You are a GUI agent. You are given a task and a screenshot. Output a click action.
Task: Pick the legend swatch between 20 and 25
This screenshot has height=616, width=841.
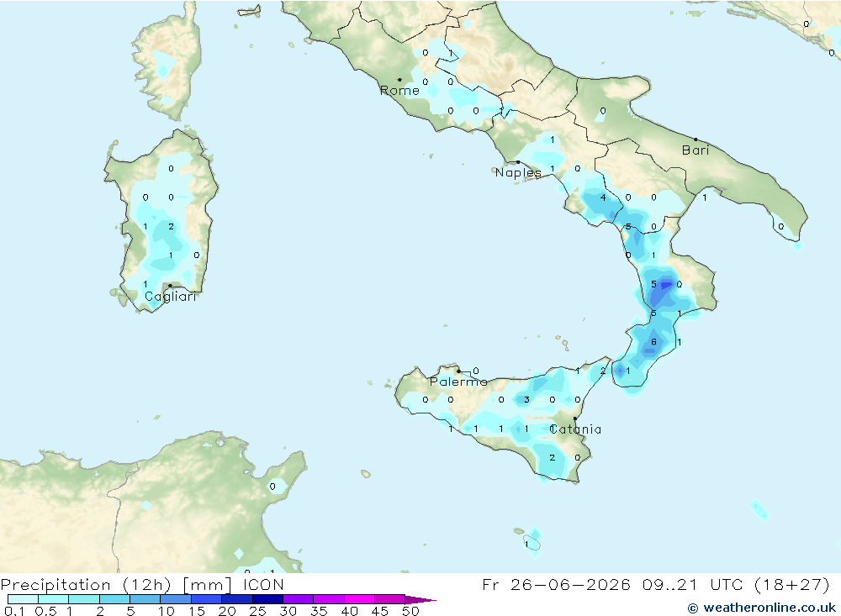click(x=237, y=599)
